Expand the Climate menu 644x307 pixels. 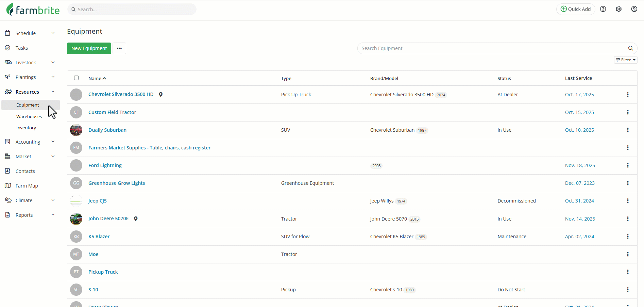point(53,200)
